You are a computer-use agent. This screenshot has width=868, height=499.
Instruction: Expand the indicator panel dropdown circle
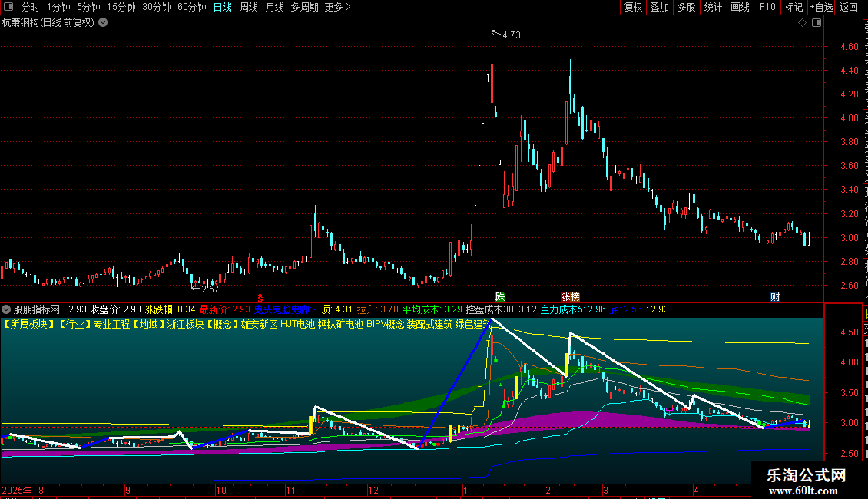pos(6,309)
